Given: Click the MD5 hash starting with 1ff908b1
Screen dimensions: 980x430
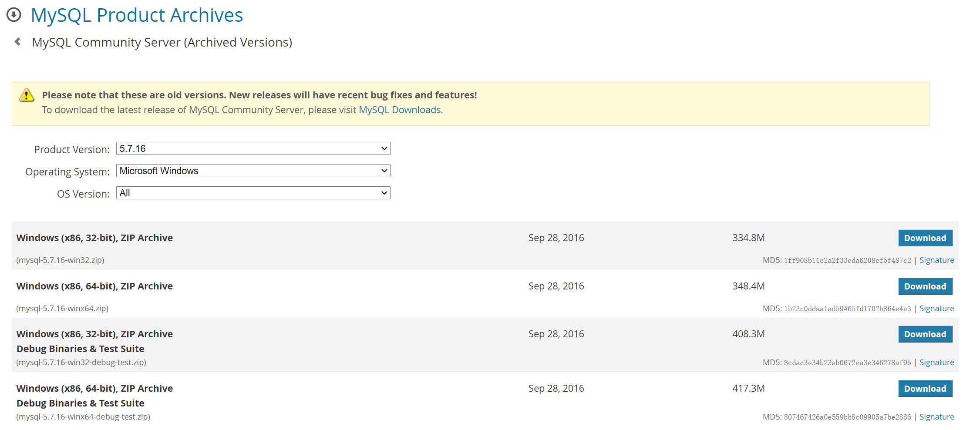Looking at the screenshot, I should pos(847,260).
